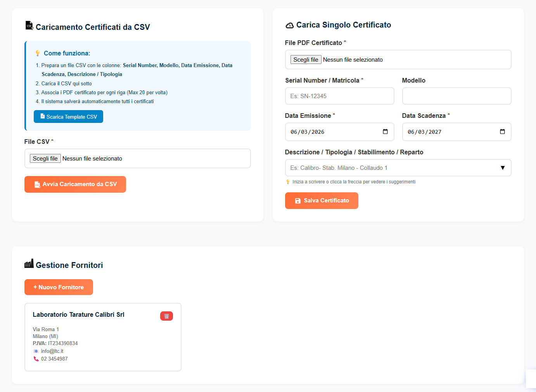Start the CSV upload with Avvia Caricamento
The height and width of the screenshot is (392, 536).
point(75,185)
